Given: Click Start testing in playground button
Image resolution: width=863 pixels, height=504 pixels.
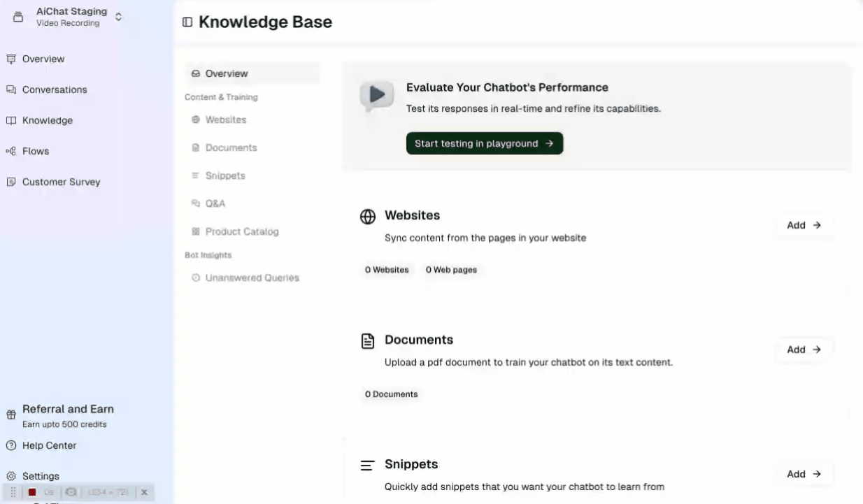Looking at the screenshot, I should [485, 143].
